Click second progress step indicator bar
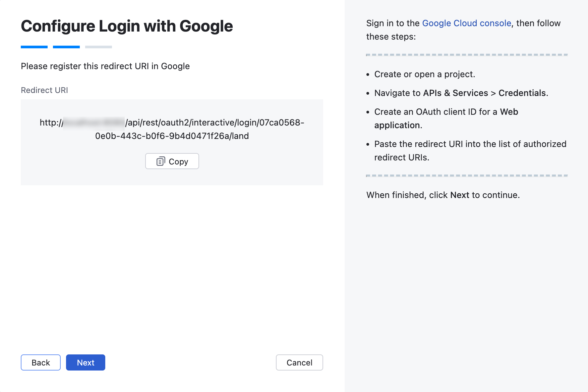The image size is (588, 392). (66, 47)
